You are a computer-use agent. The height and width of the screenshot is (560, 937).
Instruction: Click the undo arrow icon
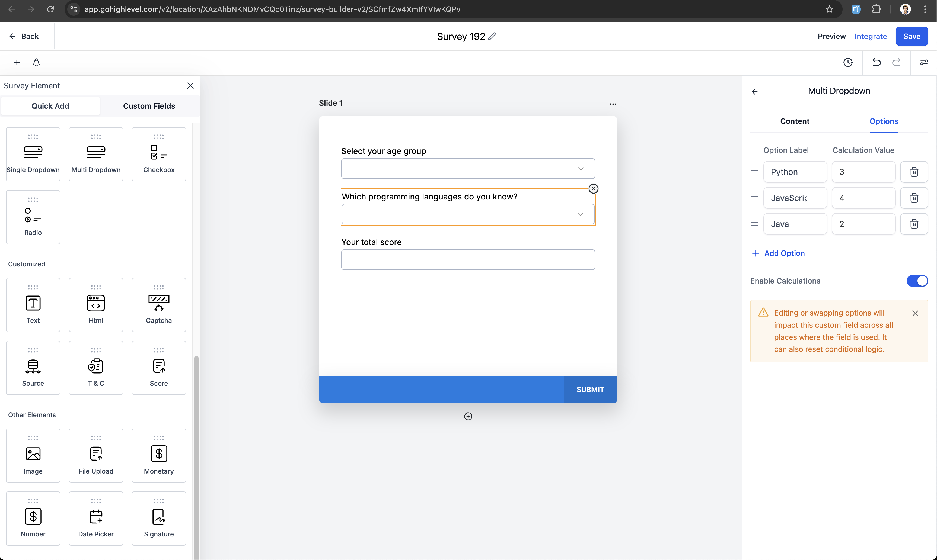click(x=876, y=62)
